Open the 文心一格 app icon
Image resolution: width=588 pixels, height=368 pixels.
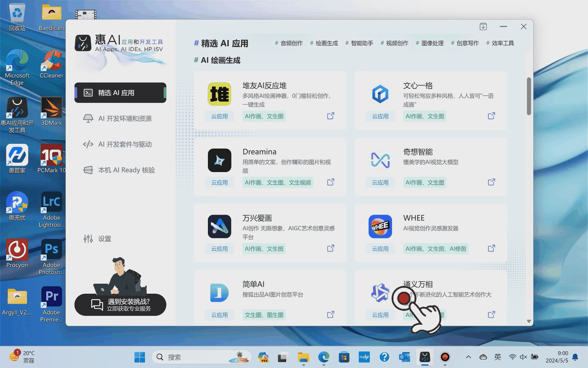[380, 94]
